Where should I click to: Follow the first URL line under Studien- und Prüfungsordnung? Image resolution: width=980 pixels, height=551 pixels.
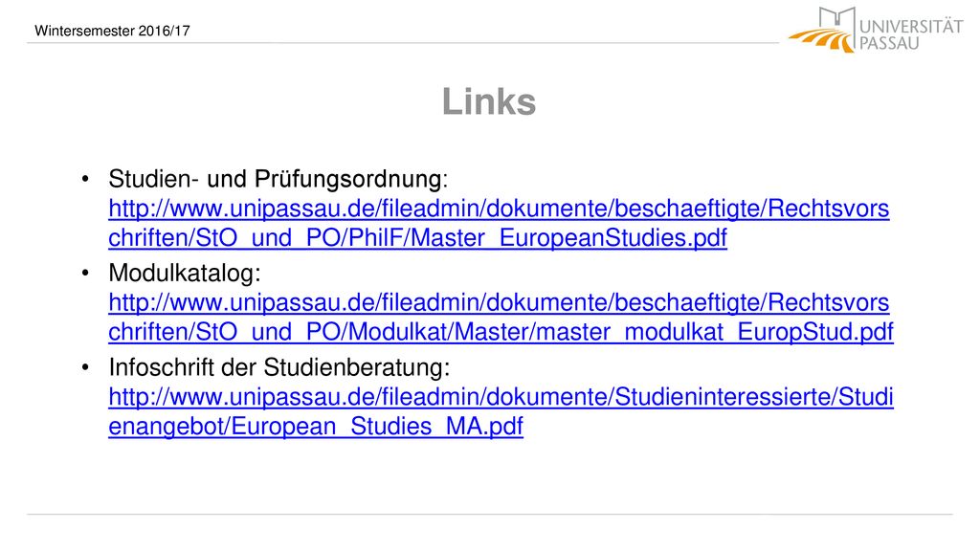point(499,209)
